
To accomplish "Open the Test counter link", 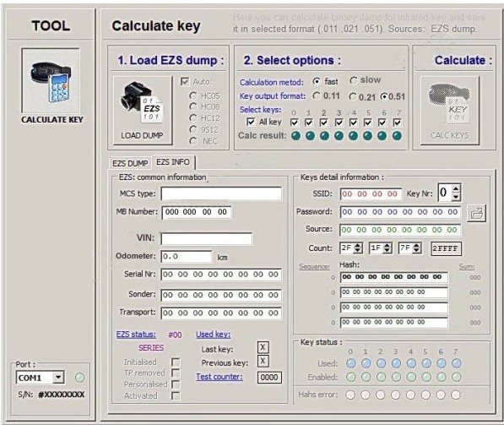I will (x=219, y=377).
